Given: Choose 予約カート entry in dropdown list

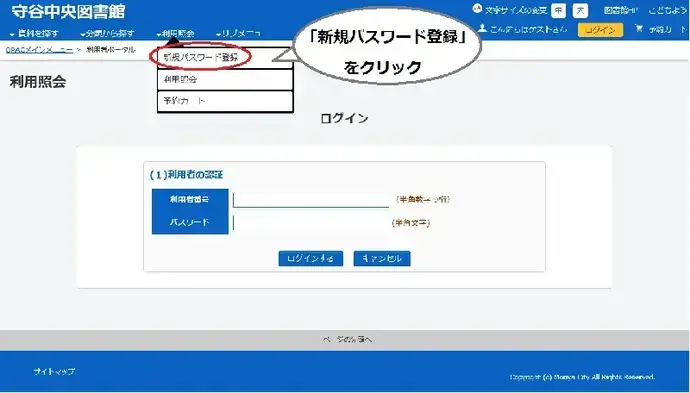Looking at the screenshot, I should 225,101.
